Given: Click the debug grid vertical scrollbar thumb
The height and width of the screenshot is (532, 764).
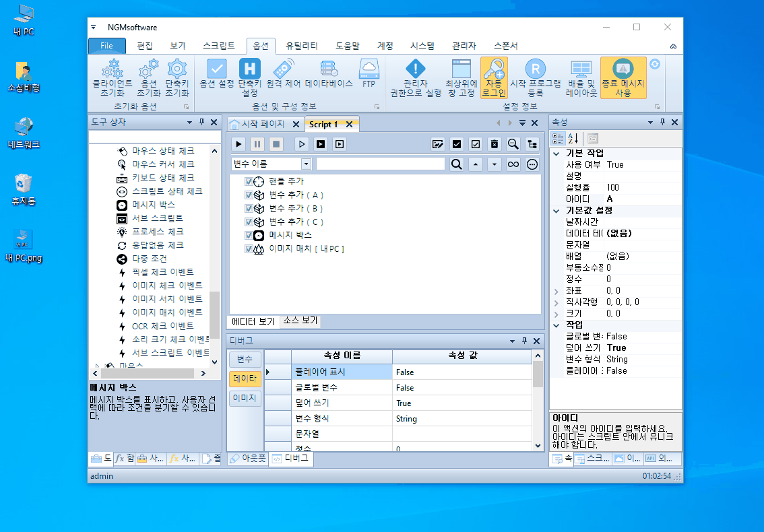Looking at the screenshot, I should pos(538,374).
